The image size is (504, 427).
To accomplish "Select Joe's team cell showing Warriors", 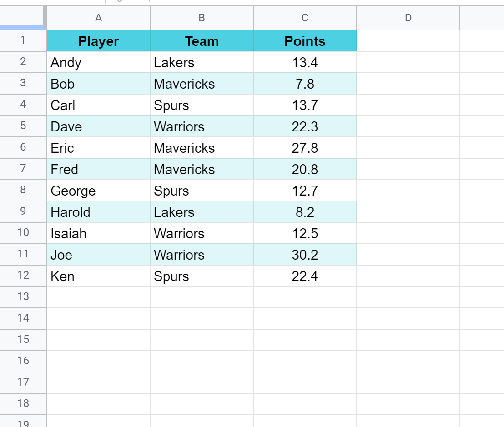I will point(202,255).
